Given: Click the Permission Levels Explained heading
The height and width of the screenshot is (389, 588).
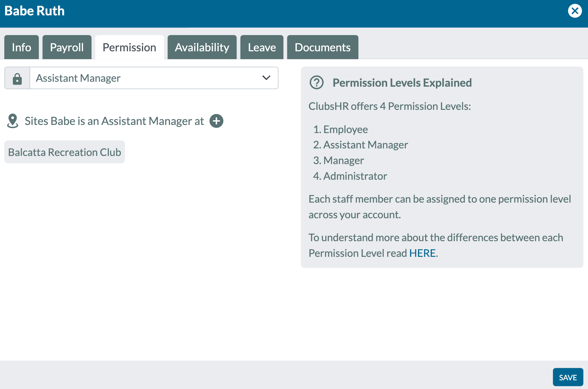Looking at the screenshot, I should point(402,83).
